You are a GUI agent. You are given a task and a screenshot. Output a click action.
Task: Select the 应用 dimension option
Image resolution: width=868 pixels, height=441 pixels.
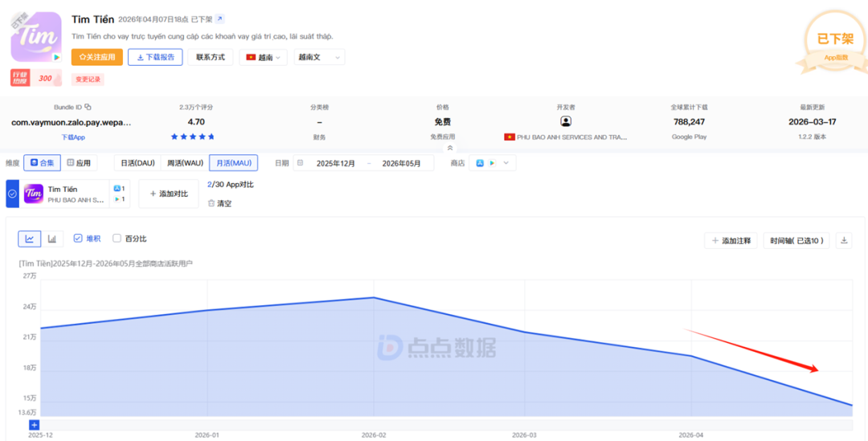(79, 163)
